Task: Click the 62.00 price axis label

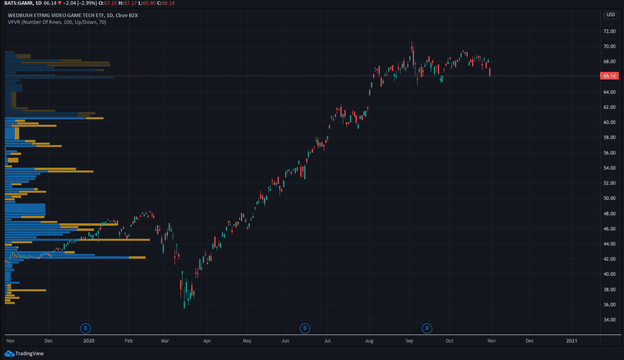Action: click(609, 107)
